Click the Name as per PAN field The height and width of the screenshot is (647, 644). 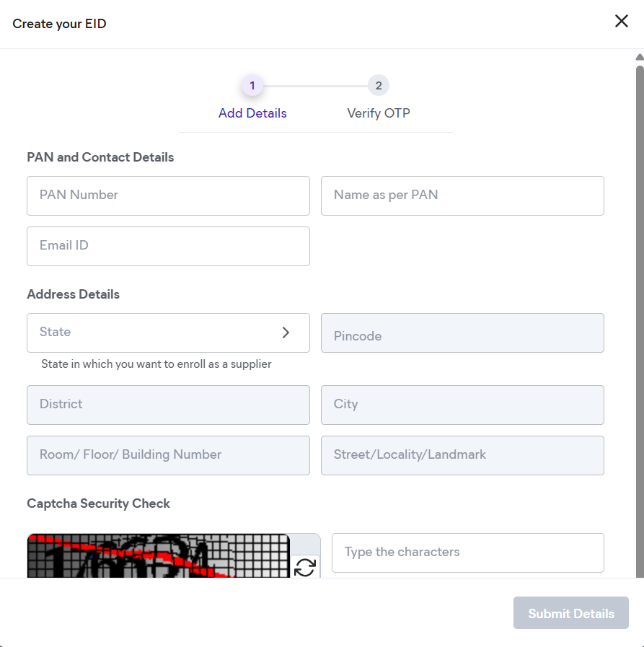[x=462, y=195]
